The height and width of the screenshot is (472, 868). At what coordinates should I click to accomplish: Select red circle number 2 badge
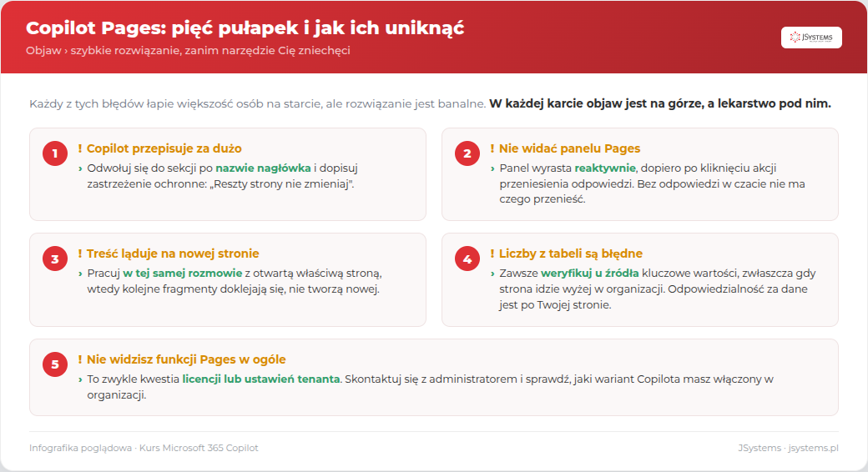pyautogui.click(x=467, y=153)
